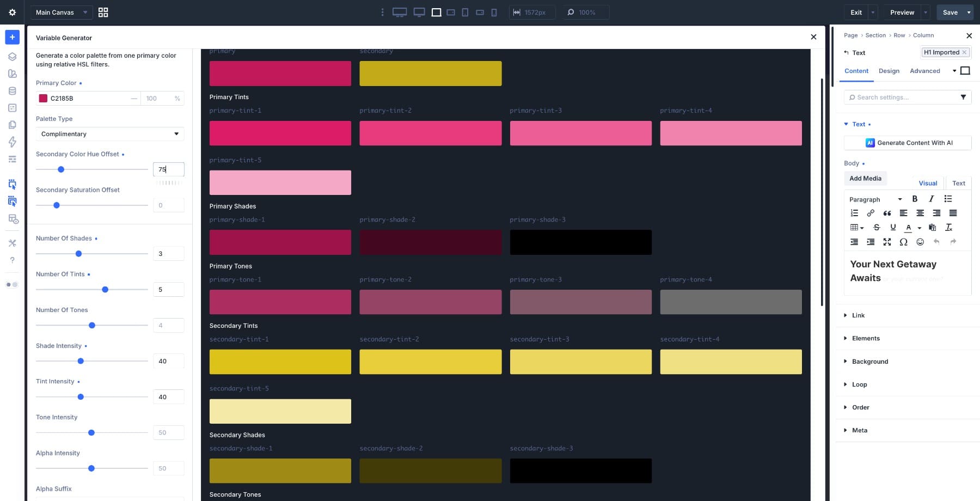
Task: Click the Preview button
Action: pyautogui.click(x=902, y=12)
